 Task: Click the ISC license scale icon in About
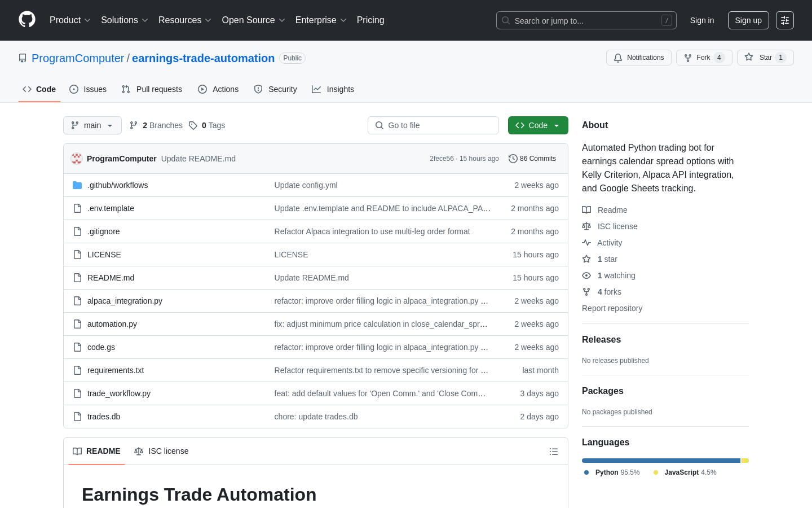[x=586, y=226]
